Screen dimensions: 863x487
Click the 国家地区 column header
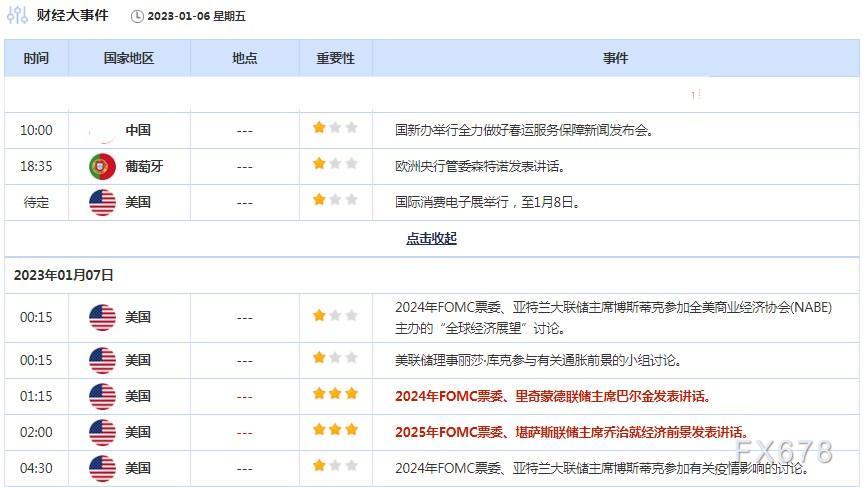[129, 58]
